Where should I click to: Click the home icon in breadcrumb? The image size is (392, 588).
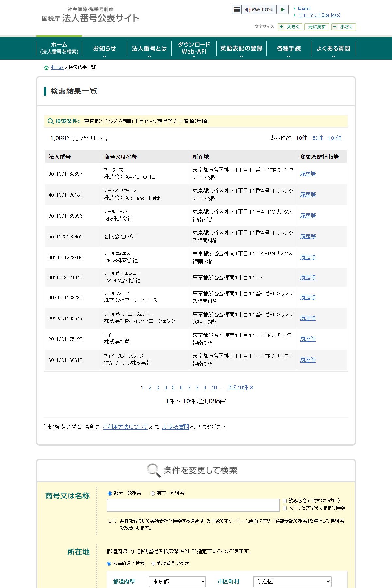[x=46, y=68]
